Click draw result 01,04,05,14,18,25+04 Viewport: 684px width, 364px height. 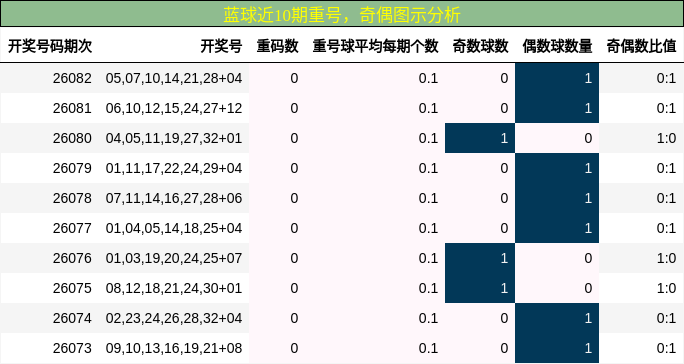click(174, 228)
